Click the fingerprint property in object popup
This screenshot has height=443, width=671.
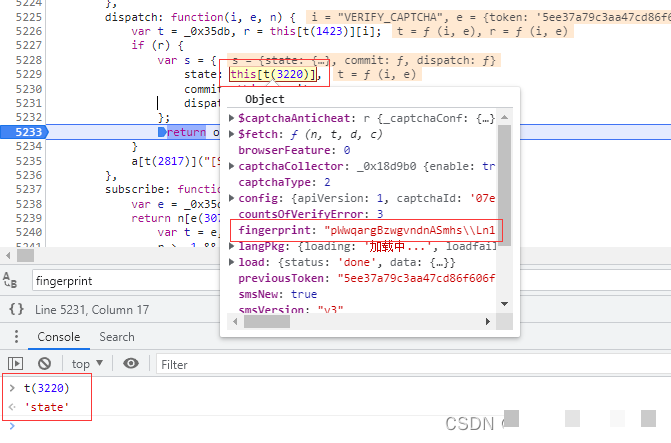pos(275,230)
